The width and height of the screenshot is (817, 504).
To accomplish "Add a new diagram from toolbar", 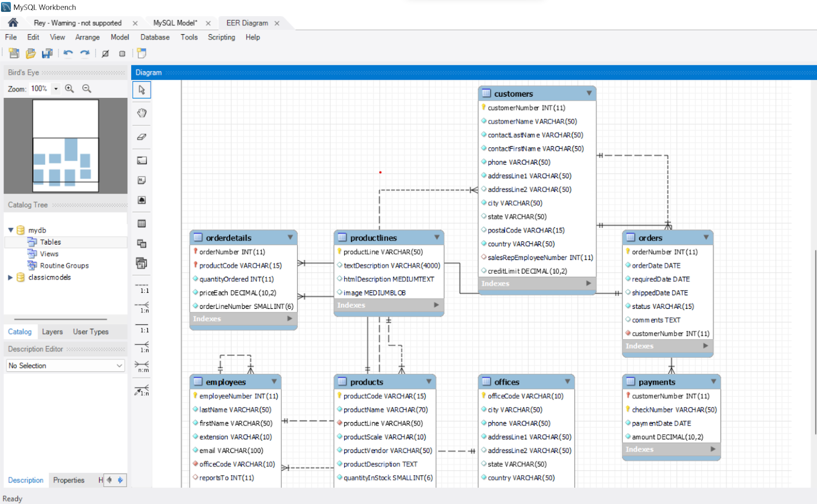I will coord(142,53).
